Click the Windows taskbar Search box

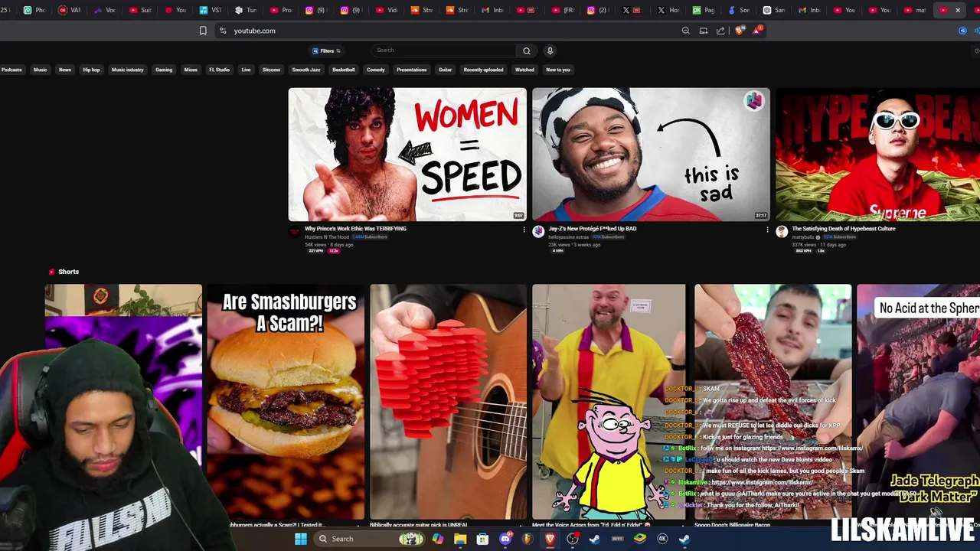coord(371,539)
